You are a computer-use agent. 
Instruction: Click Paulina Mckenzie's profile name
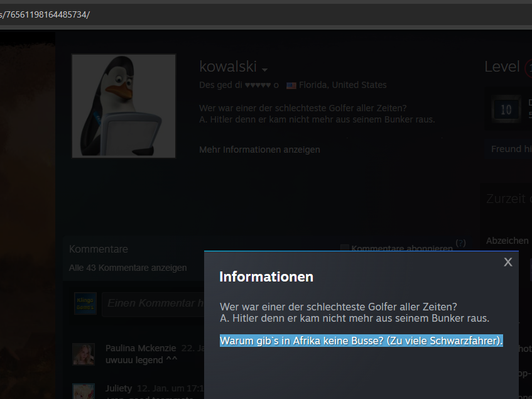(140, 348)
